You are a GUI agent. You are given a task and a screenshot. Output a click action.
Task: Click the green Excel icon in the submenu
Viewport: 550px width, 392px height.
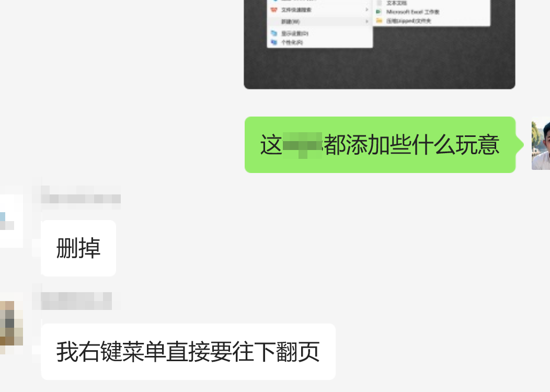coord(379,12)
